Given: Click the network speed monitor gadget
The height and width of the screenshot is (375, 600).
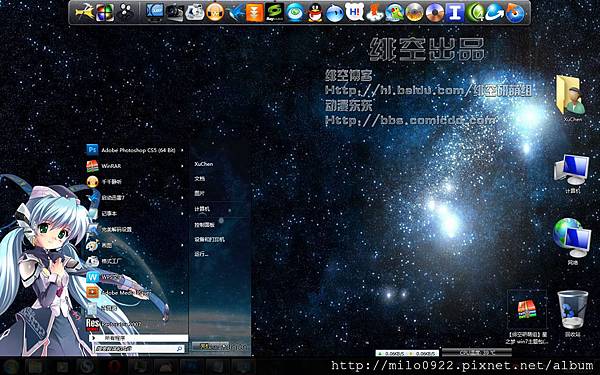Looking at the screenshot, I should click(407, 353).
